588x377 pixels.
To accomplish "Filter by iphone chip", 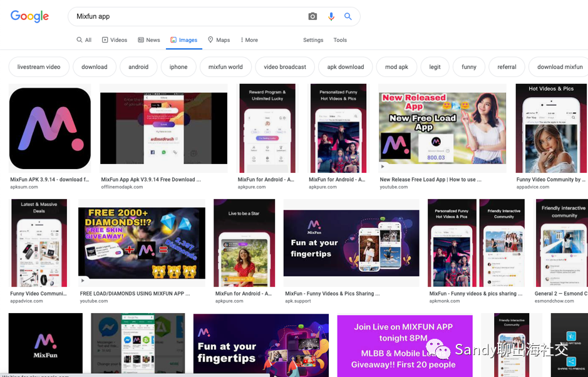I will [178, 67].
